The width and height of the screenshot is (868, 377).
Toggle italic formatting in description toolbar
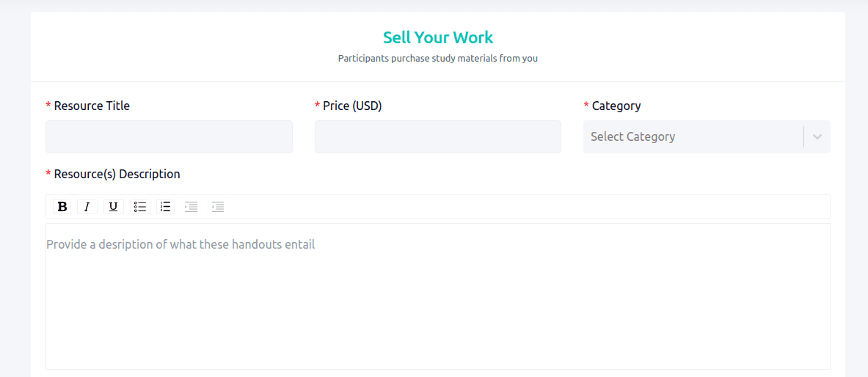click(x=87, y=207)
